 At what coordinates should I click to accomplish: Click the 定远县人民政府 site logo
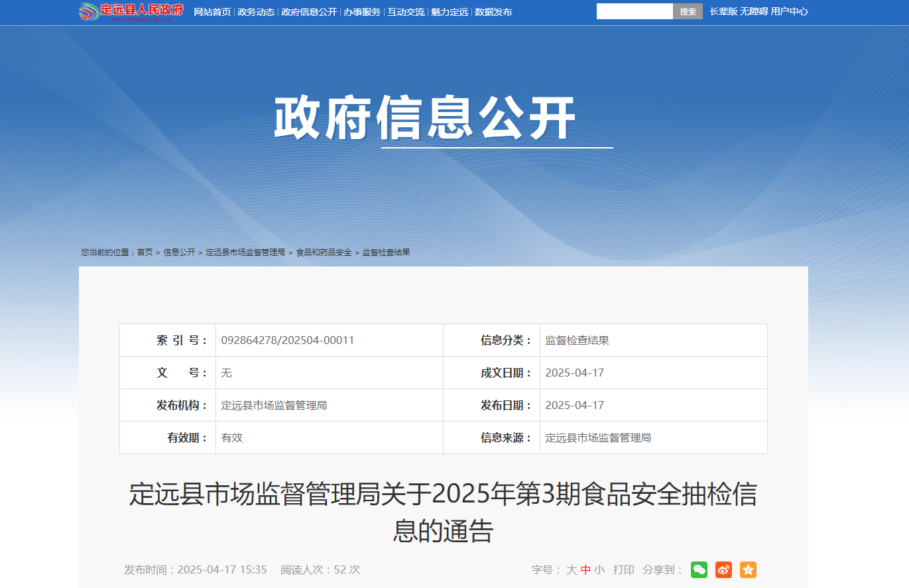coord(131,11)
